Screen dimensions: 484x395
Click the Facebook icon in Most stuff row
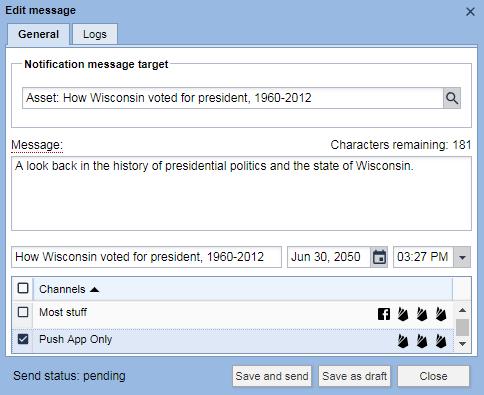click(384, 314)
